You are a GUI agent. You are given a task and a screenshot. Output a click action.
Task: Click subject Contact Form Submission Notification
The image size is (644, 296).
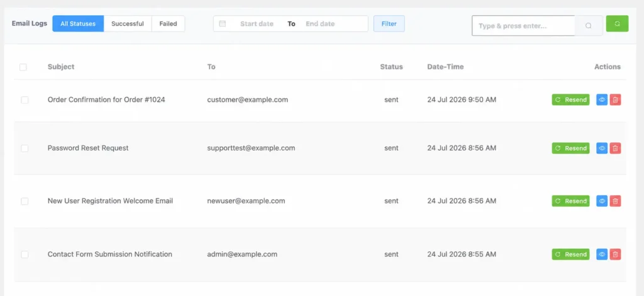(x=109, y=254)
